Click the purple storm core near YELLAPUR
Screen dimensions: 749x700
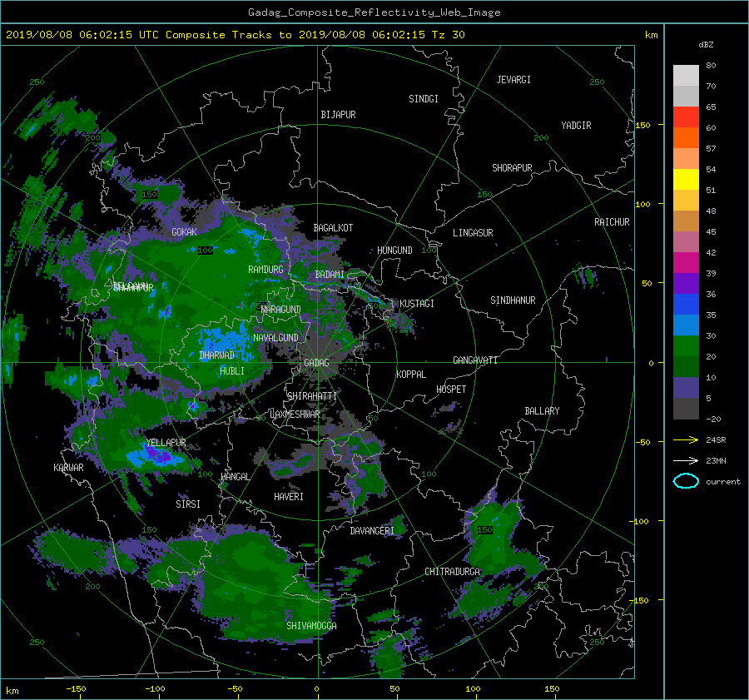(157, 454)
